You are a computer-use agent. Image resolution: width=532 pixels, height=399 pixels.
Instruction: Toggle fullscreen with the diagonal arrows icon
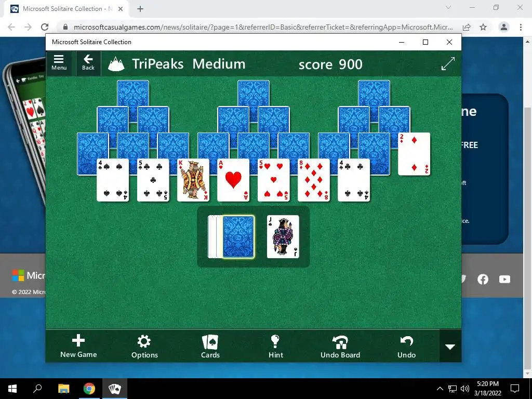click(x=448, y=63)
